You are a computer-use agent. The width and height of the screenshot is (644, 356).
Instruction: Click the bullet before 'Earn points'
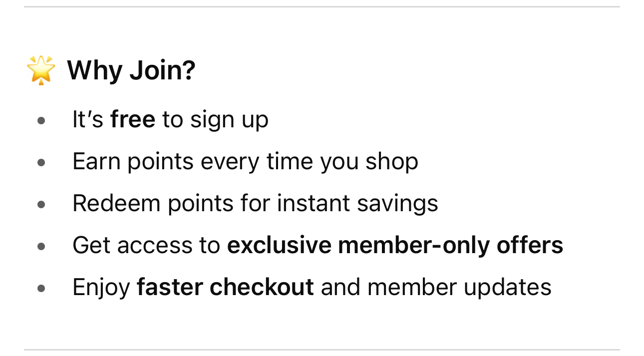[41, 162]
